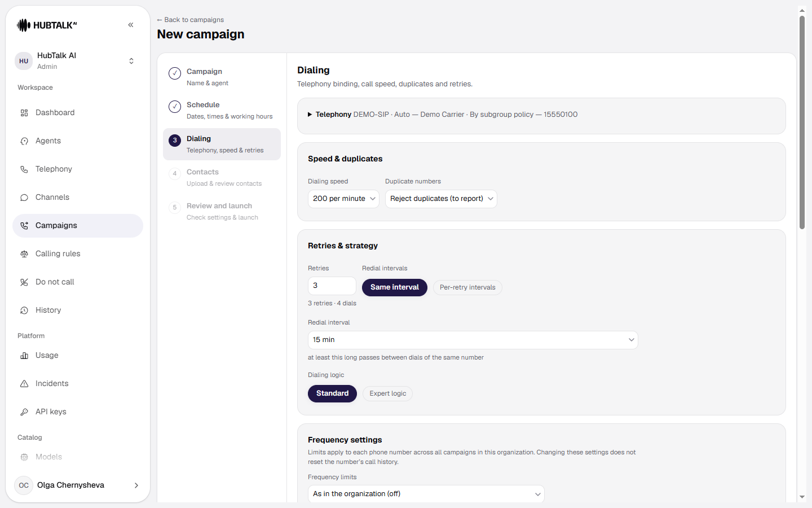Switch to Per-retry intervals
812x508 pixels.
[467, 287]
